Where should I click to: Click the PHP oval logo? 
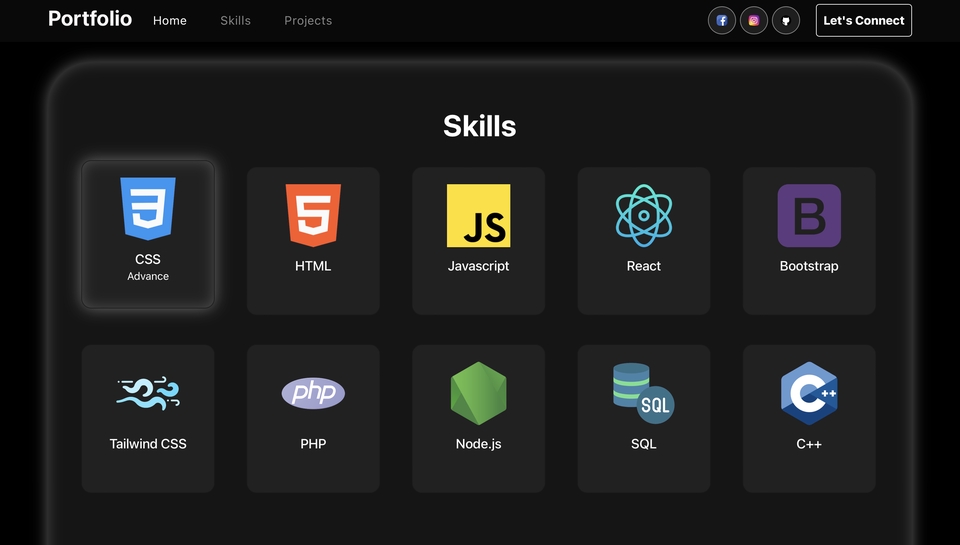pos(313,393)
